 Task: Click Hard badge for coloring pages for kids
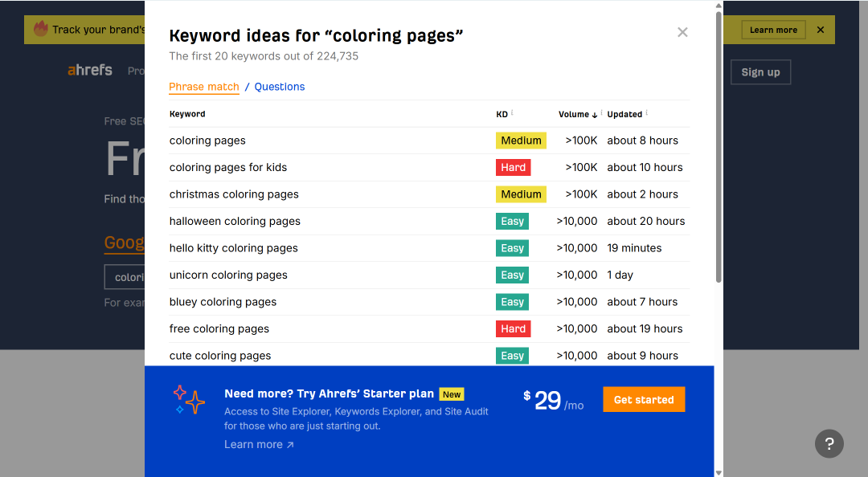coord(513,167)
